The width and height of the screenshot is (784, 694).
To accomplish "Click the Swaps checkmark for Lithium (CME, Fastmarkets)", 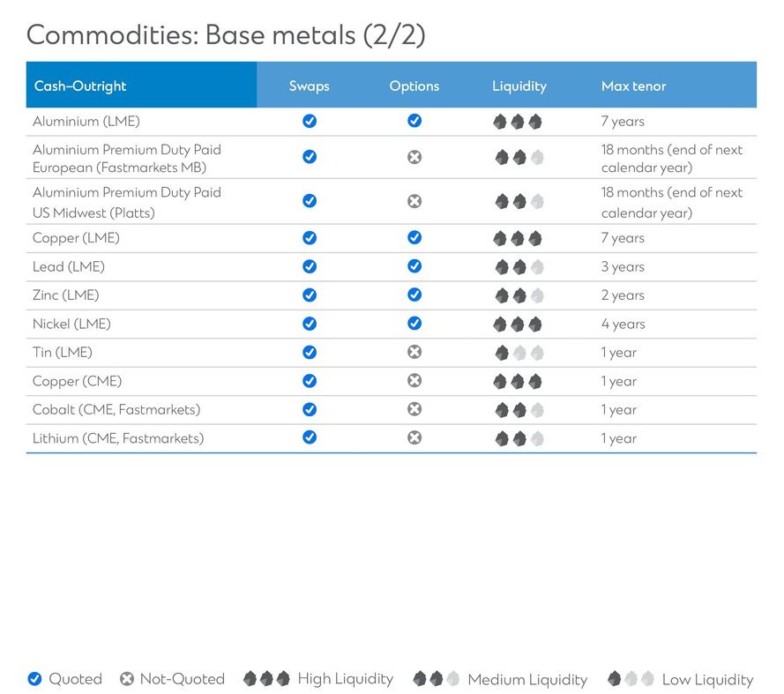I will 310,438.
